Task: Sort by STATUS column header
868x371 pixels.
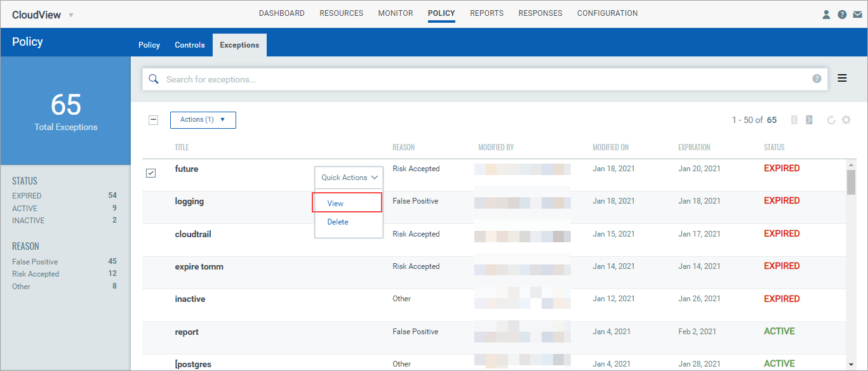Action: tap(774, 147)
